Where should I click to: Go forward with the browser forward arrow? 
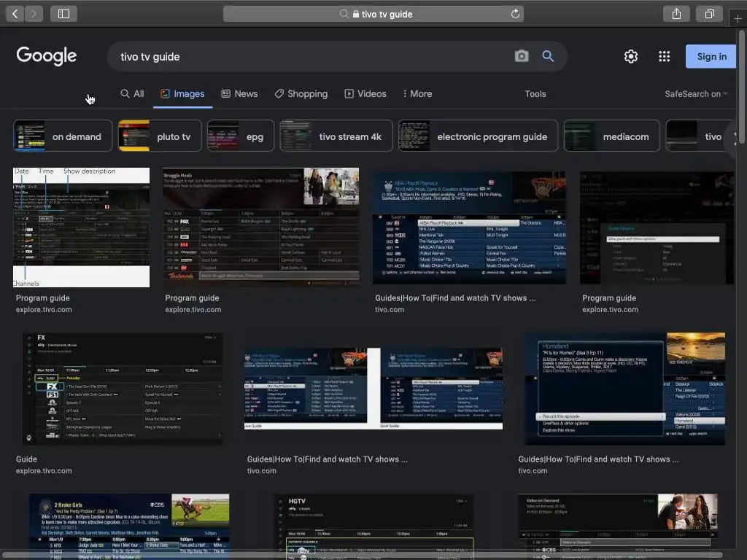34,14
